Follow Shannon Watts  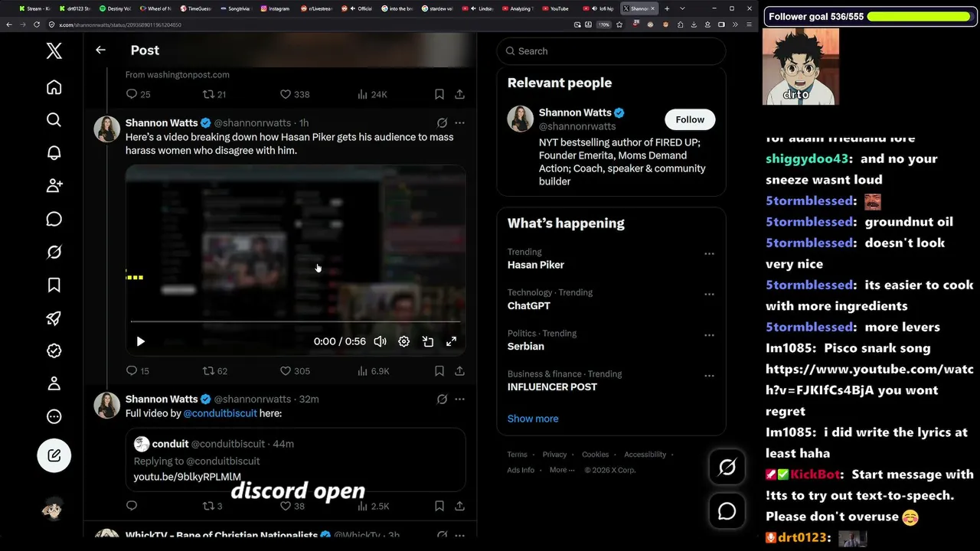690,119
